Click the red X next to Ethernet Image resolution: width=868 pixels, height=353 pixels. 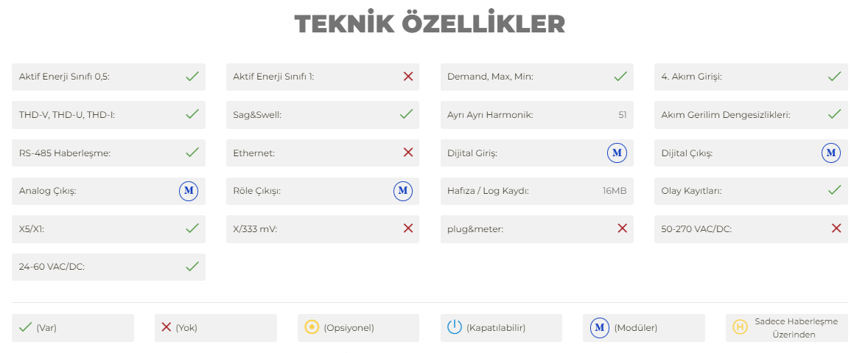(408, 152)
